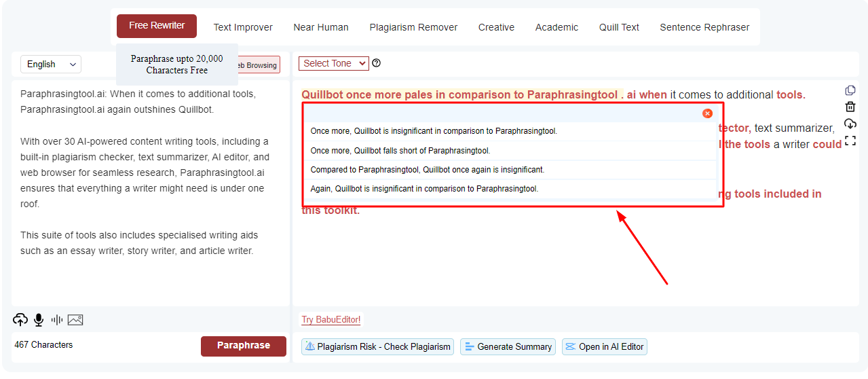Viewport: 868px width, 379px height.
Task: Switch to Sentence Rephraser mode
Action: (704, 27)
